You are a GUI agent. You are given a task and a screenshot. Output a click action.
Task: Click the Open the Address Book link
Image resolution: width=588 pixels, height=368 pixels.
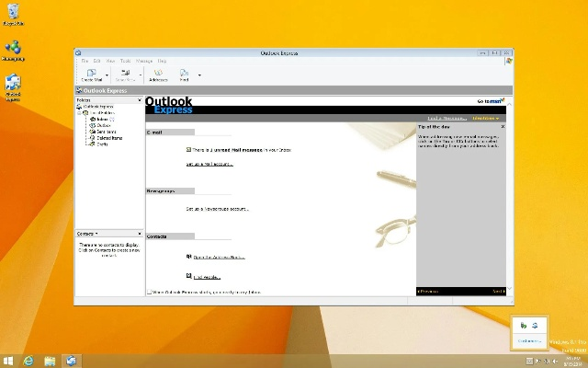219,257
